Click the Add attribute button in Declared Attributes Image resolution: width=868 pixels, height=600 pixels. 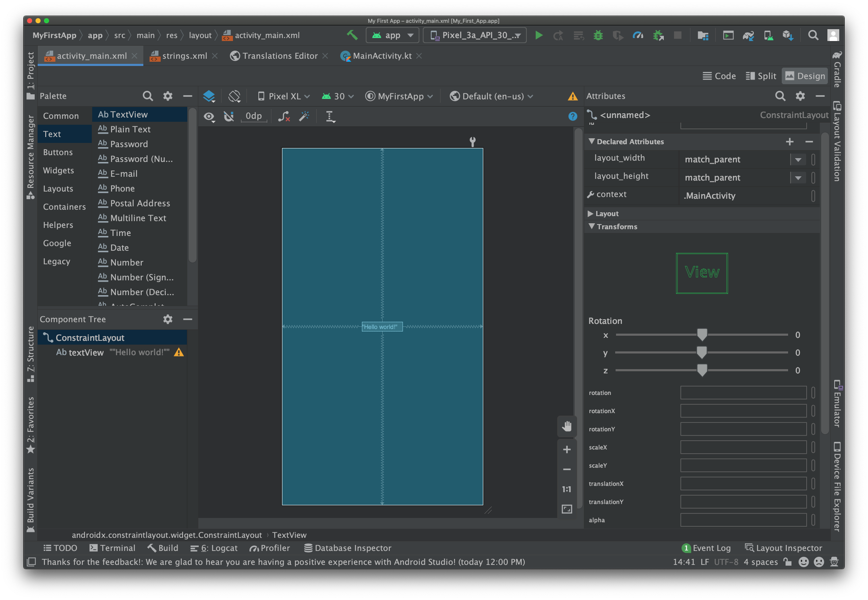point(789,141)
